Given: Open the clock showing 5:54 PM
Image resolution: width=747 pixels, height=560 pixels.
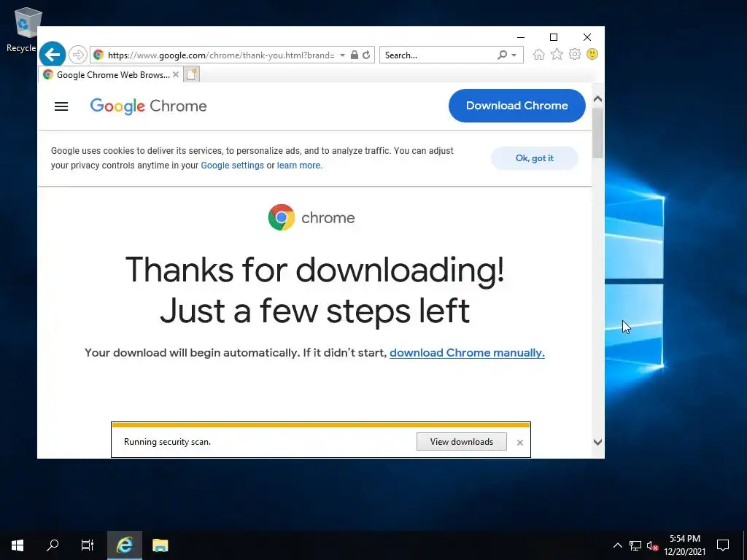Looking at the screenshot, I should [x=684, y=545].
